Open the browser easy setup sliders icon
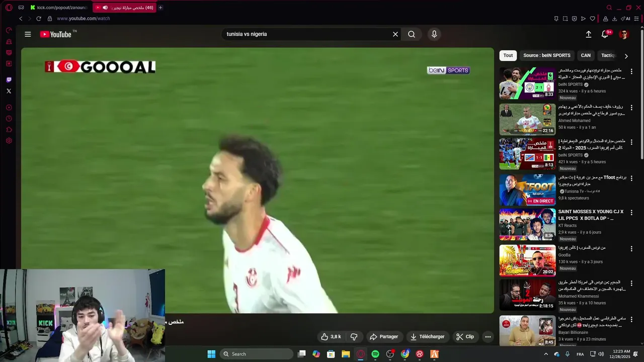 point(636,19)
